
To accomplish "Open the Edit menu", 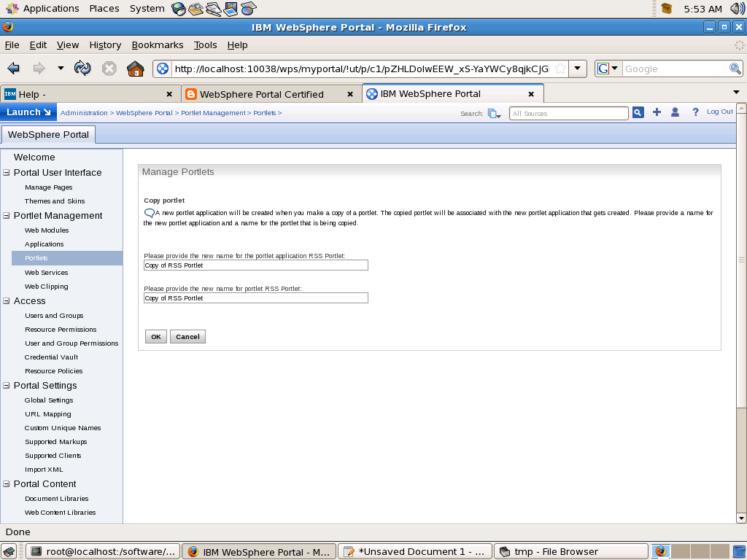I will pos(38,44).
